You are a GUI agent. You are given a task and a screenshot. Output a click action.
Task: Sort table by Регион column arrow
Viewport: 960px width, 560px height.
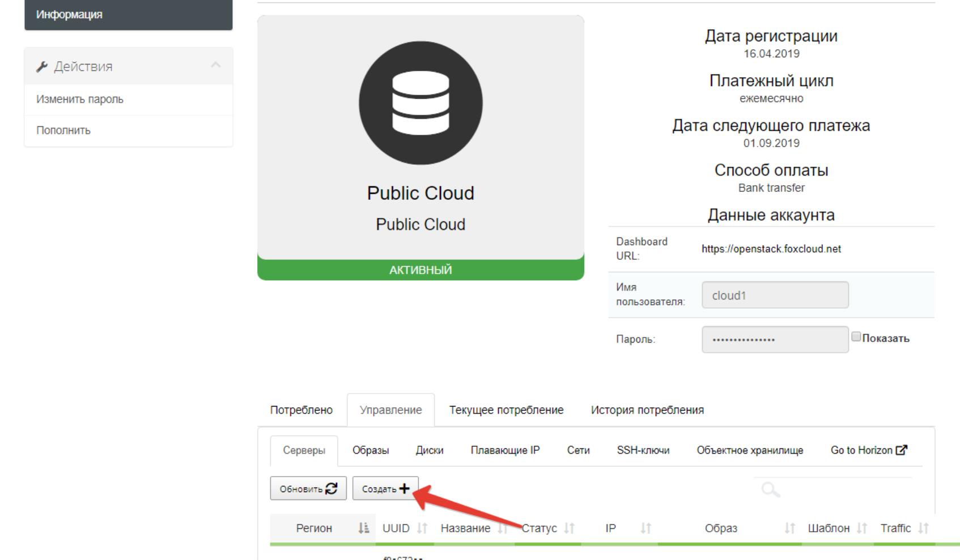click(x=364, y=528)
